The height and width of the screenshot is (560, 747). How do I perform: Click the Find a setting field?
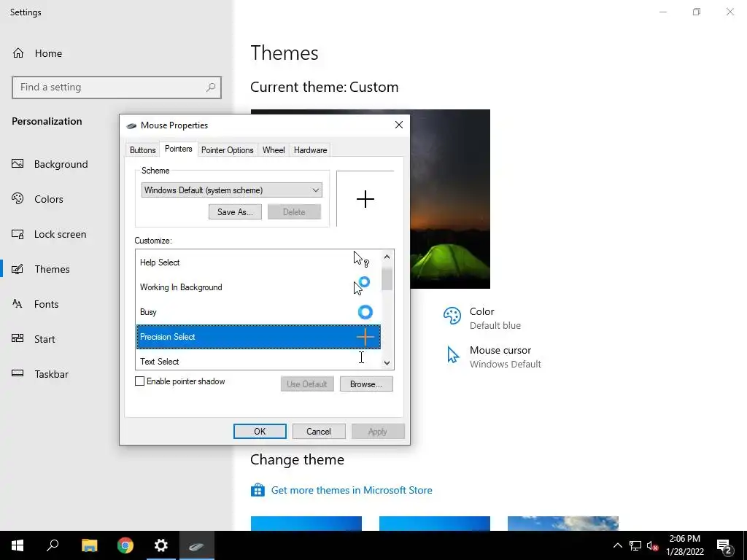pos(116,87)
